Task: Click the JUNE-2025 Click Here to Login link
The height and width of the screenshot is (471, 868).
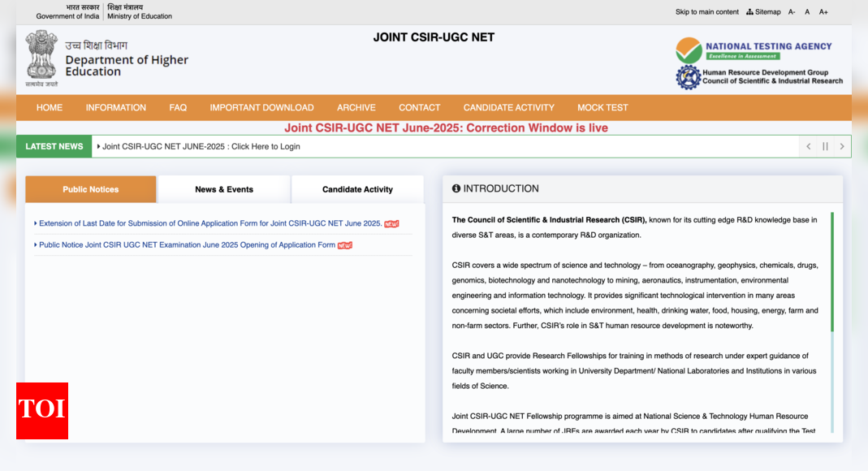Action: [201, 146]
